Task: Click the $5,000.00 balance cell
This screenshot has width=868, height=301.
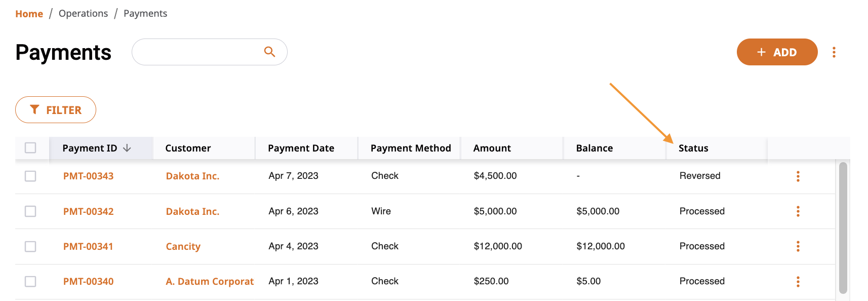Action: [x=598, y=211]
